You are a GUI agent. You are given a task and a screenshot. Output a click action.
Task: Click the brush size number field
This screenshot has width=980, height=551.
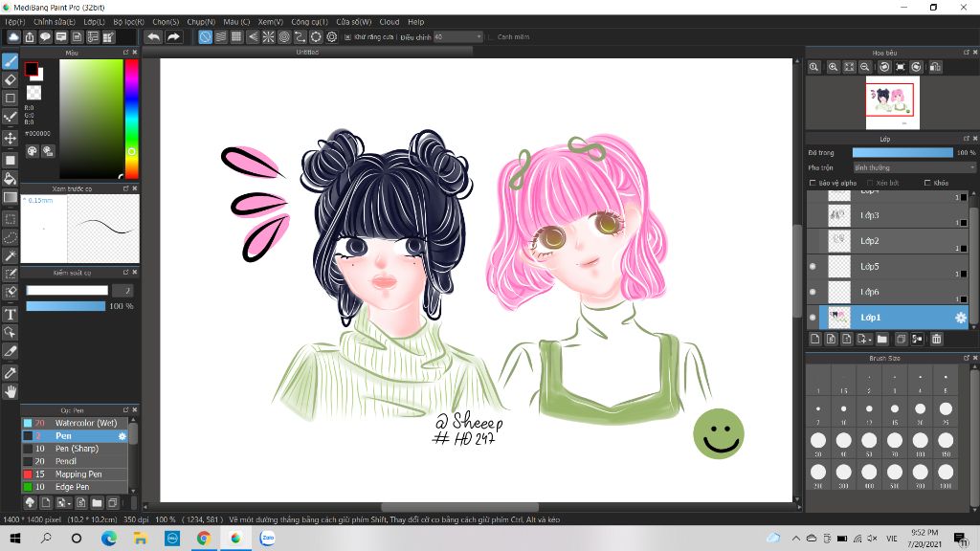click(x=125, y=291)
